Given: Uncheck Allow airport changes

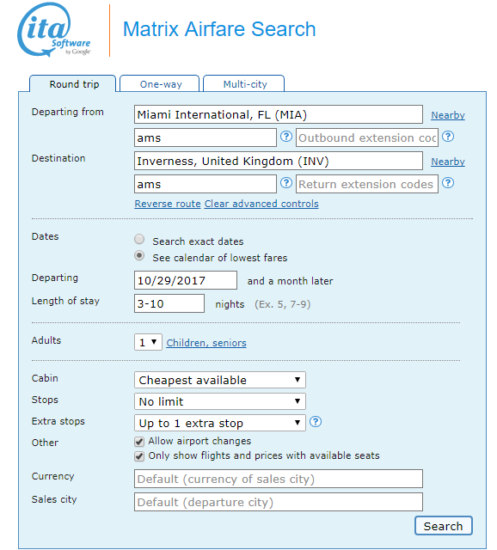Looking at the screenshot, I should [139, 442].
